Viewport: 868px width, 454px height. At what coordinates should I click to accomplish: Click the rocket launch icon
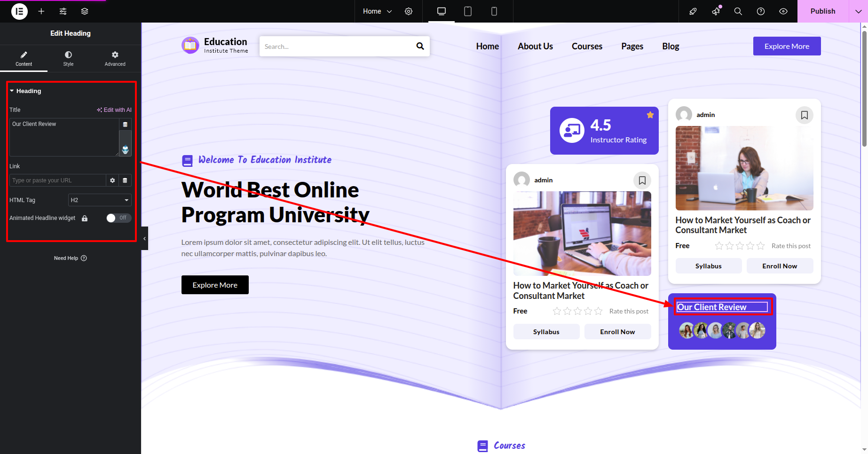[693, 11]
